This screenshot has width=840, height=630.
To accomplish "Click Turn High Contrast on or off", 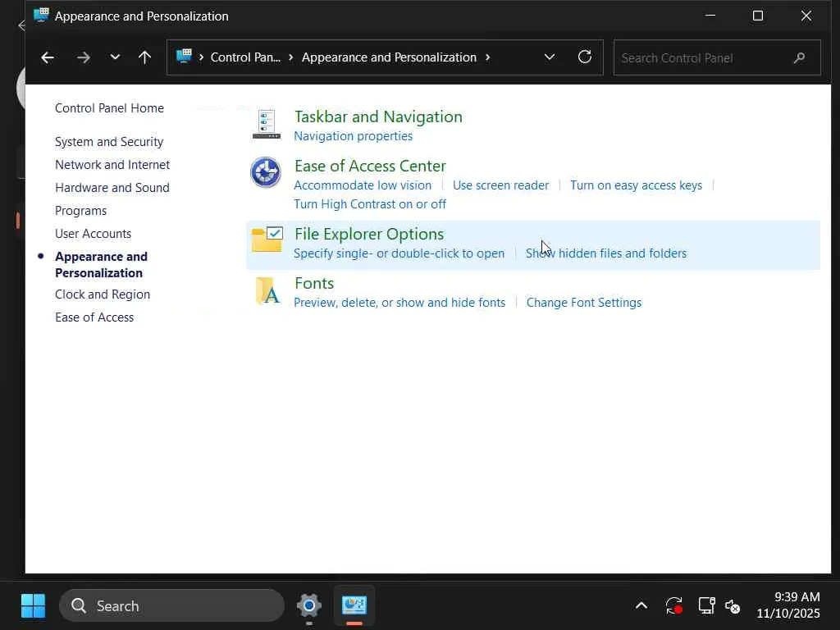I will [370, 204].
